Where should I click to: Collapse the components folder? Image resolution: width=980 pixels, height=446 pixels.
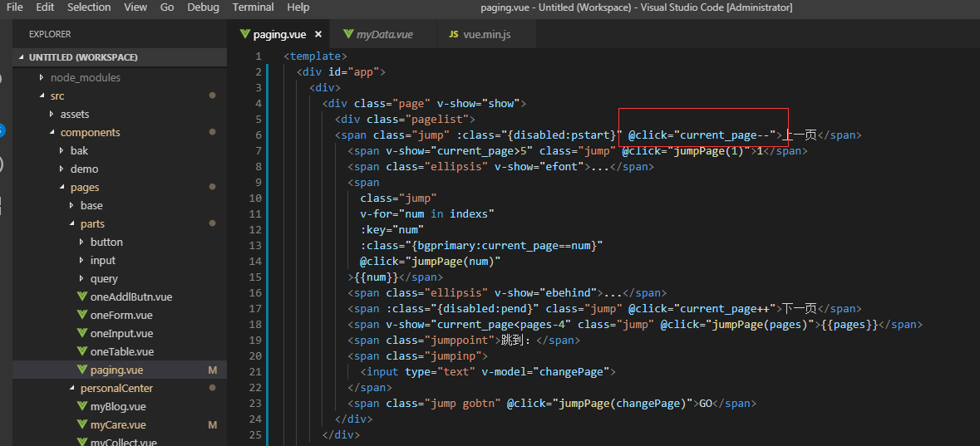(52, 132)
